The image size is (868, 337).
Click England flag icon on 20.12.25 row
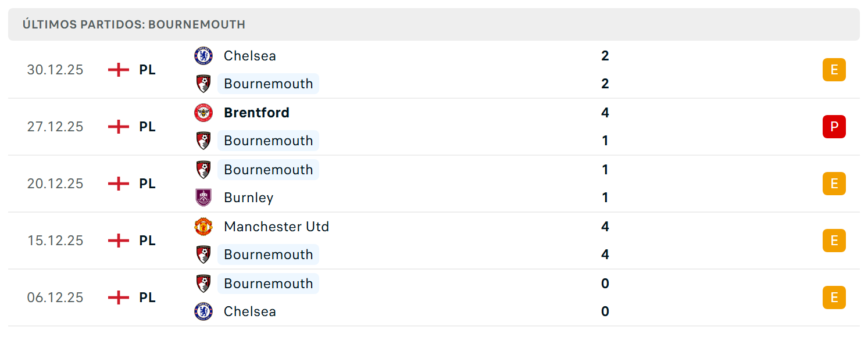(119, 184)
